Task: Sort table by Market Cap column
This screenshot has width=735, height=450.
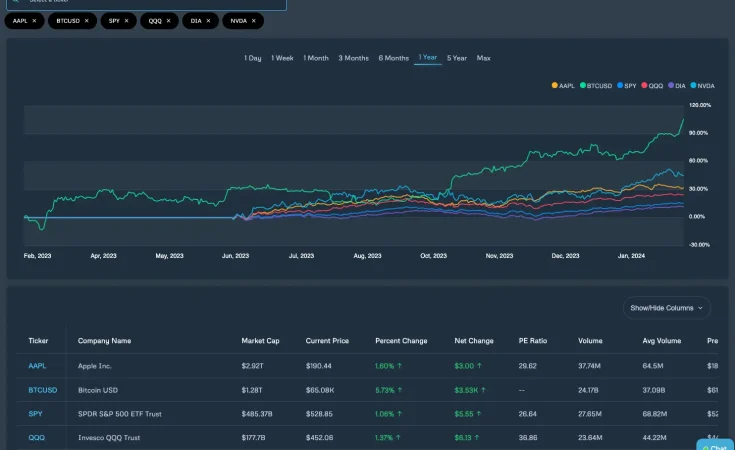Action: tap(260, 341)
